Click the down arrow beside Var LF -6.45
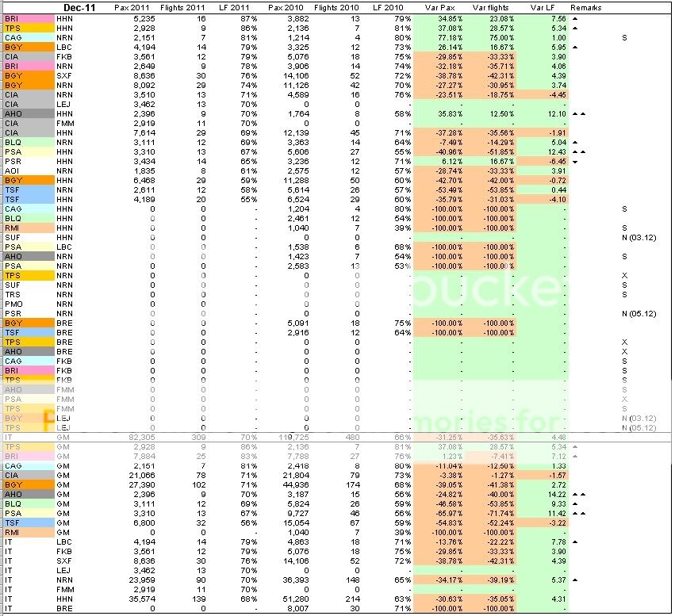The height and width of the screenshot is (616, 675). point(575,161)
